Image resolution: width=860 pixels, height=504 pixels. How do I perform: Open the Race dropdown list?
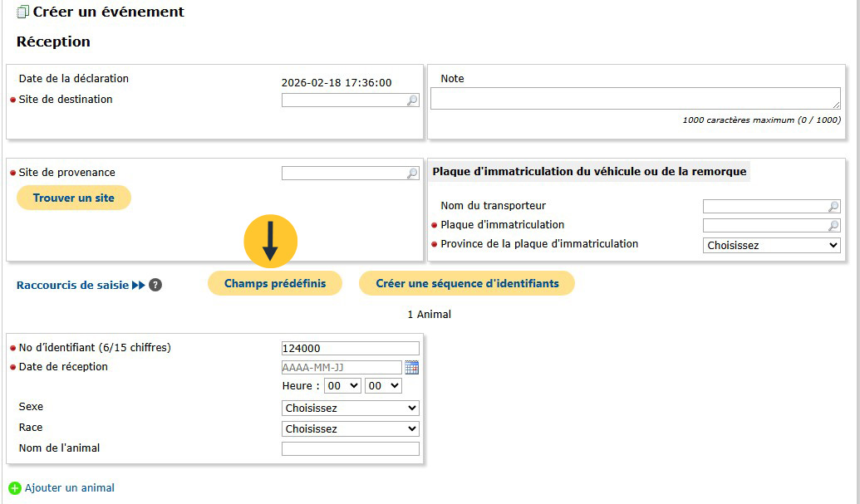[x=350, y=429]
